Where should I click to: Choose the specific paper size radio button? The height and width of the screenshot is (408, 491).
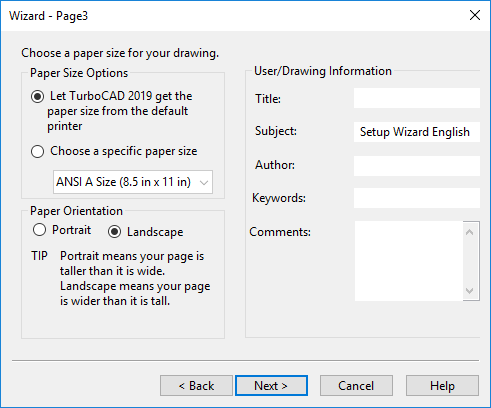(37, 151)
